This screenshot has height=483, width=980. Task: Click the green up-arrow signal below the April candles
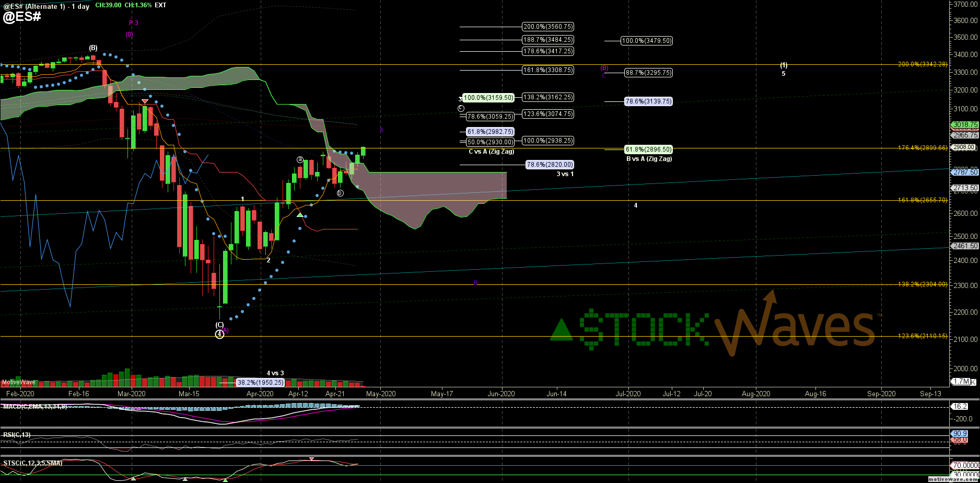300,215
